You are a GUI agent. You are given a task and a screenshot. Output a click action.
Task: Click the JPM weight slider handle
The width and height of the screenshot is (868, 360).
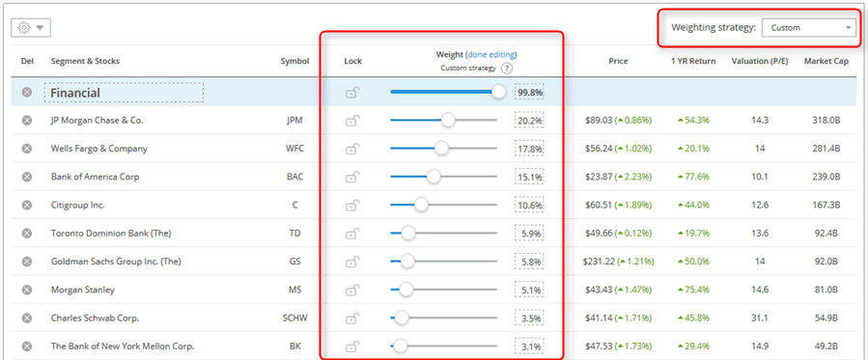[x=447, y=120]
